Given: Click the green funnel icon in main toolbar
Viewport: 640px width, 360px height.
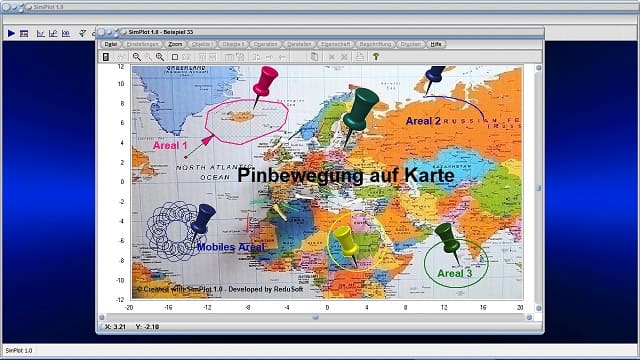Looking at the screenshot, I should 83,33.
